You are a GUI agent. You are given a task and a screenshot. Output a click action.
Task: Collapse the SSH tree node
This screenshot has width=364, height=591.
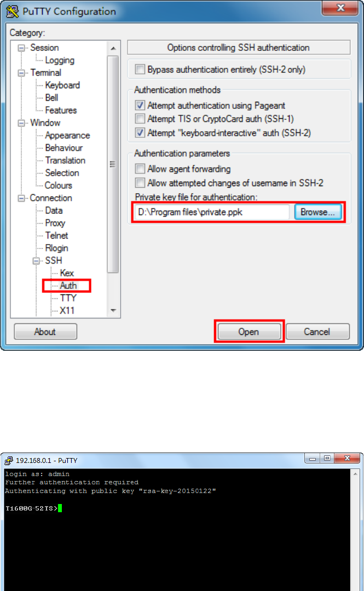point(37,261)
